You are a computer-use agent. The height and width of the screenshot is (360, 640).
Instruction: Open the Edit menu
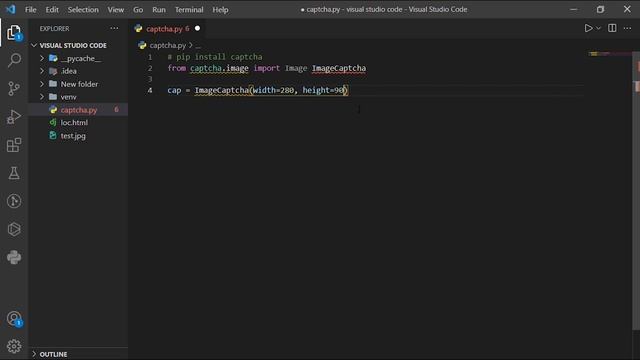(x=52, y=9)
